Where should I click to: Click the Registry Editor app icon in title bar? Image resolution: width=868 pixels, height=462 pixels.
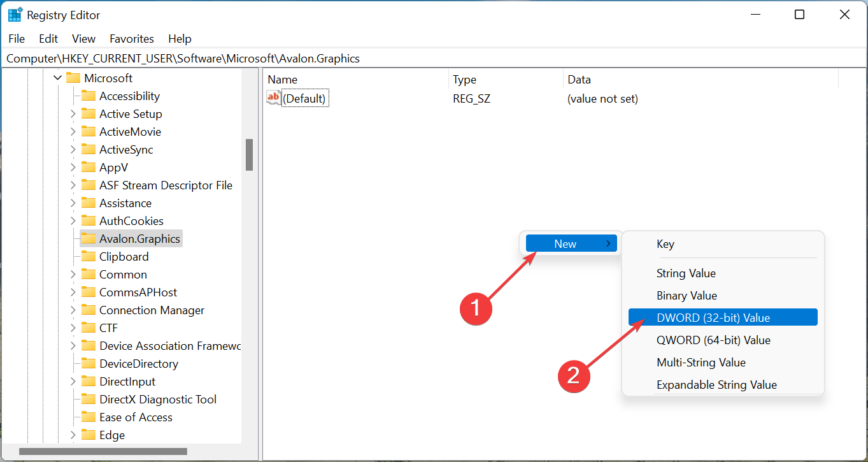(x=15, y=15)
